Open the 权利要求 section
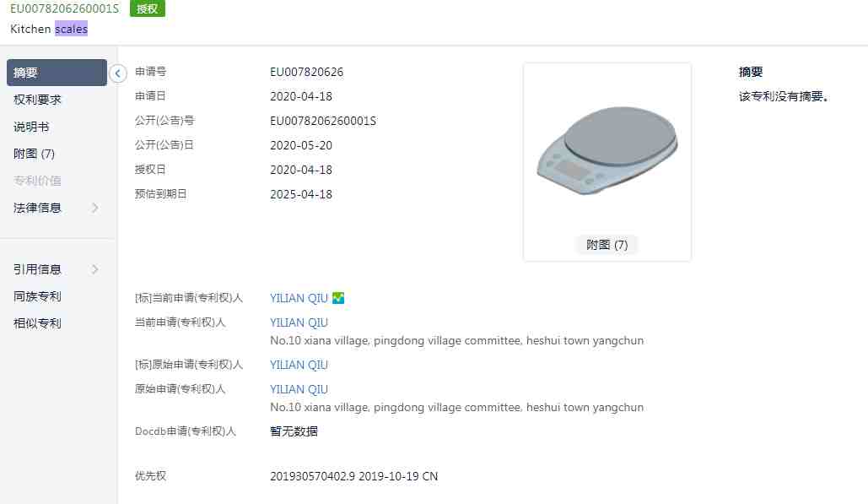Screen dimensions: 868x504 (37, 100)
